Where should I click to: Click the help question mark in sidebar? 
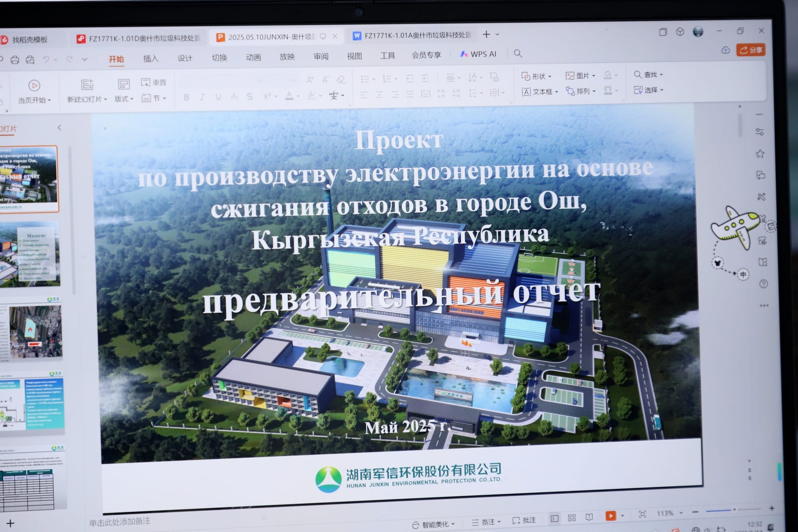764,284
